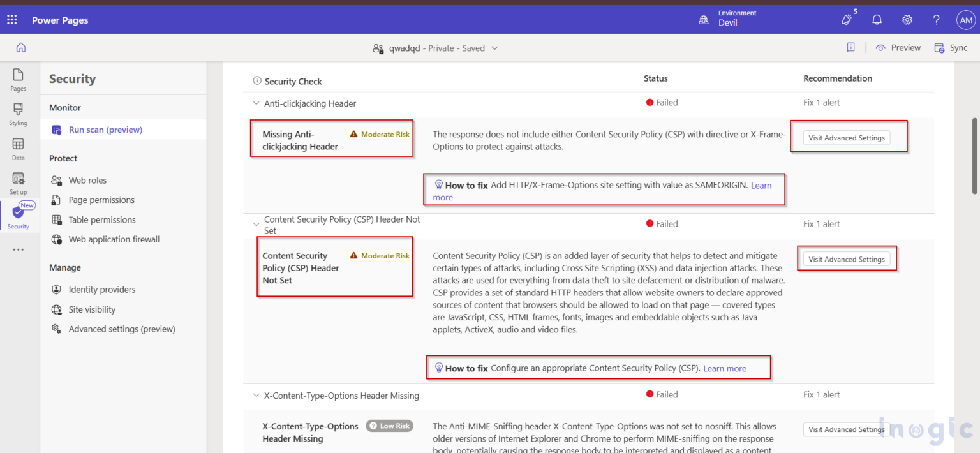Open the Pages workspace icon
The height and width of the screenshot is (453, 980).
pyautogui.click(x=18, y=75)
